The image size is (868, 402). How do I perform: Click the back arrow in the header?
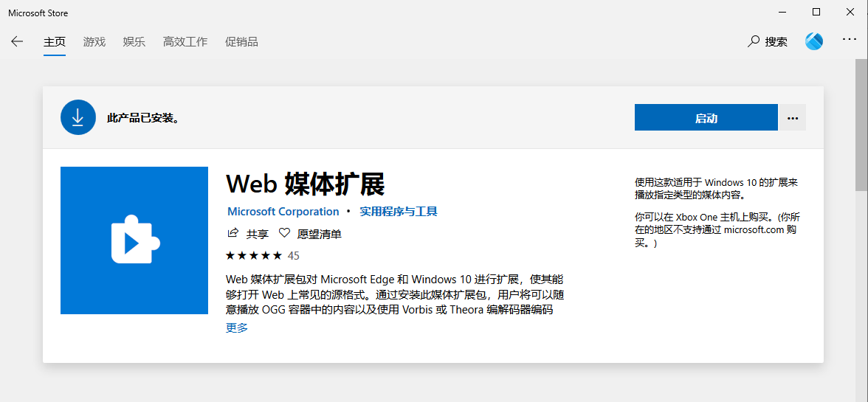pyautogui.click(x=17, y=42)
